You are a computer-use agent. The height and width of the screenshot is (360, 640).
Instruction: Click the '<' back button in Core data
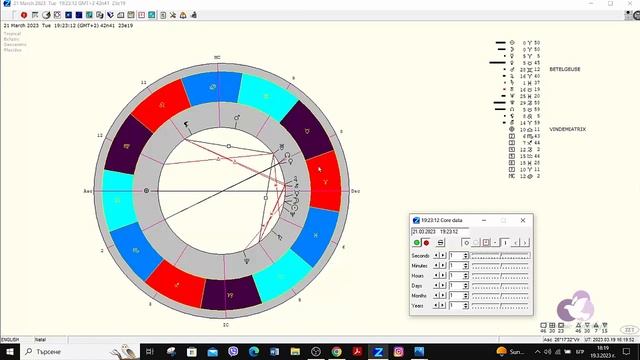[x=516, y=242]
